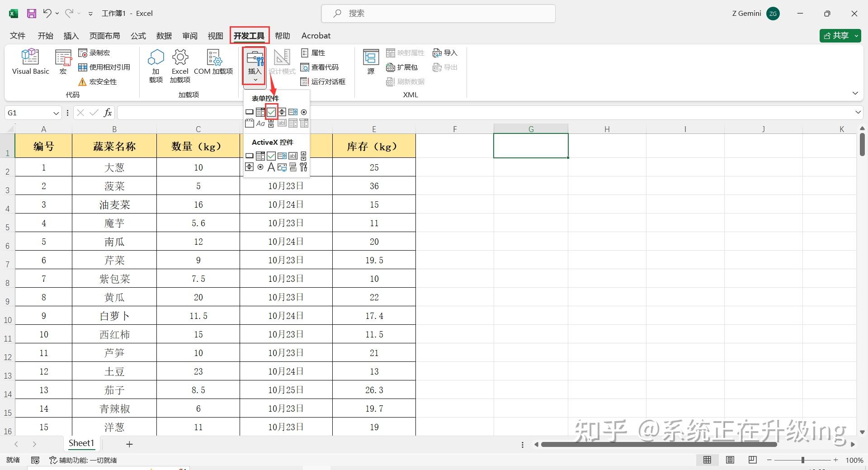Open XML Expansion Packs (扩展包)
868x470 pixels.
coord(402,67)
